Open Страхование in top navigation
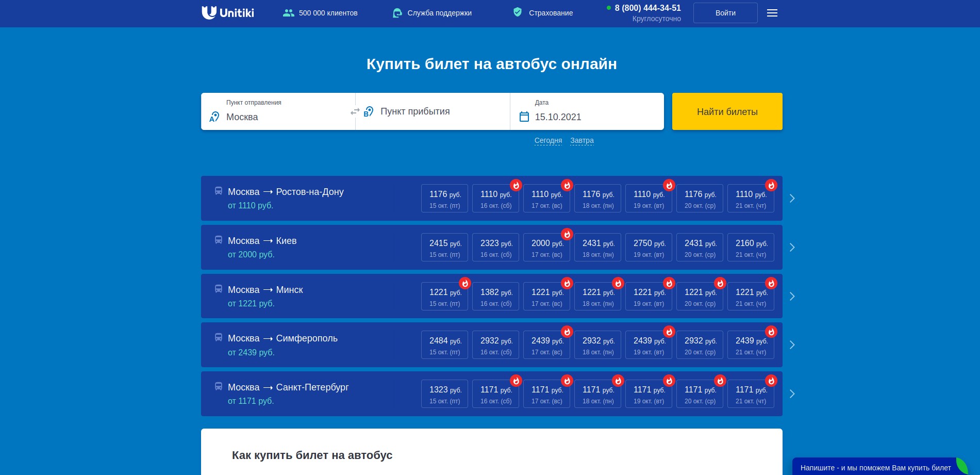Screen dimensions: 980x475 [551, 13]
